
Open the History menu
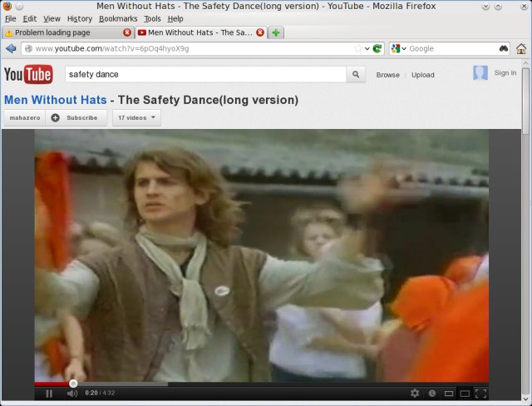pyautogui.click(x=80, y=18)
